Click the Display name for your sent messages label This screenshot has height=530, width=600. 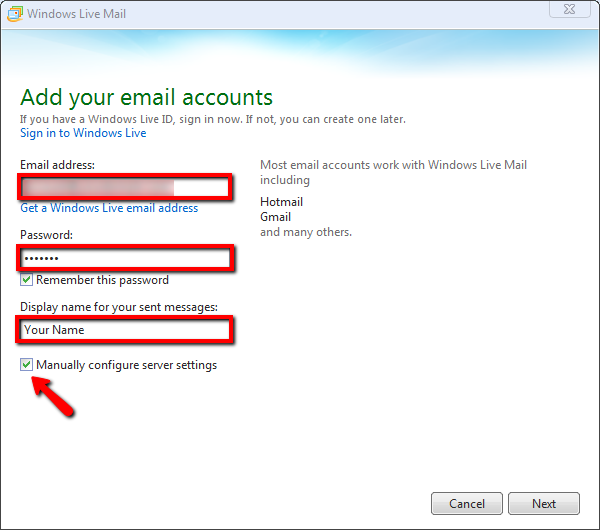[x=119, y=307]
